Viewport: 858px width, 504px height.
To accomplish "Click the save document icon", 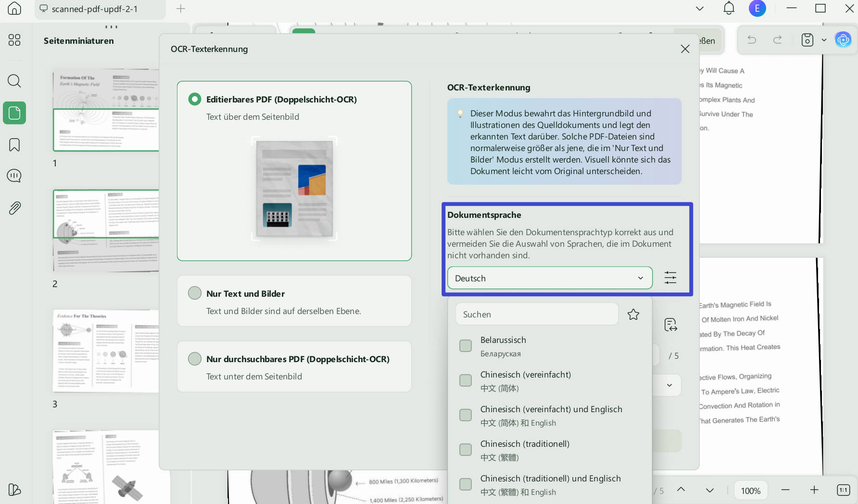I will click(808, 40).
